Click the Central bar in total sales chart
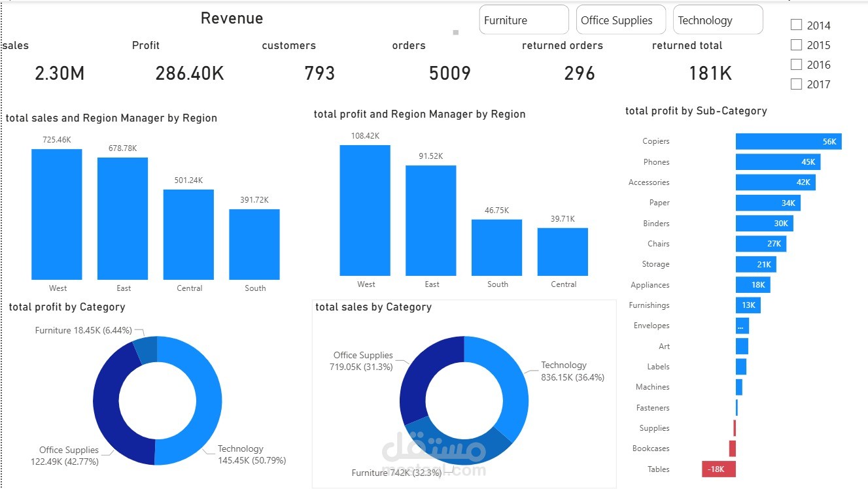Screen dimensions: 868x489 [x=188, y=235]
